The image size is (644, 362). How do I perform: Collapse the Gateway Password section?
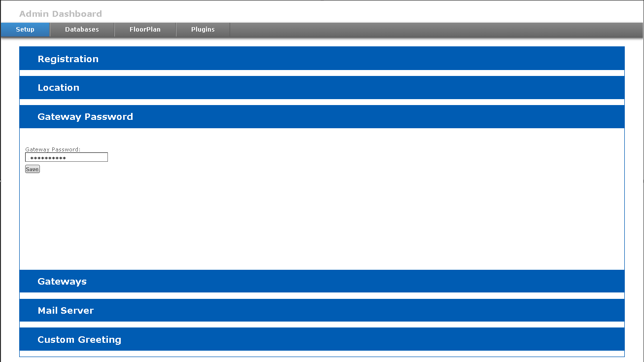[x=85, y=116]
